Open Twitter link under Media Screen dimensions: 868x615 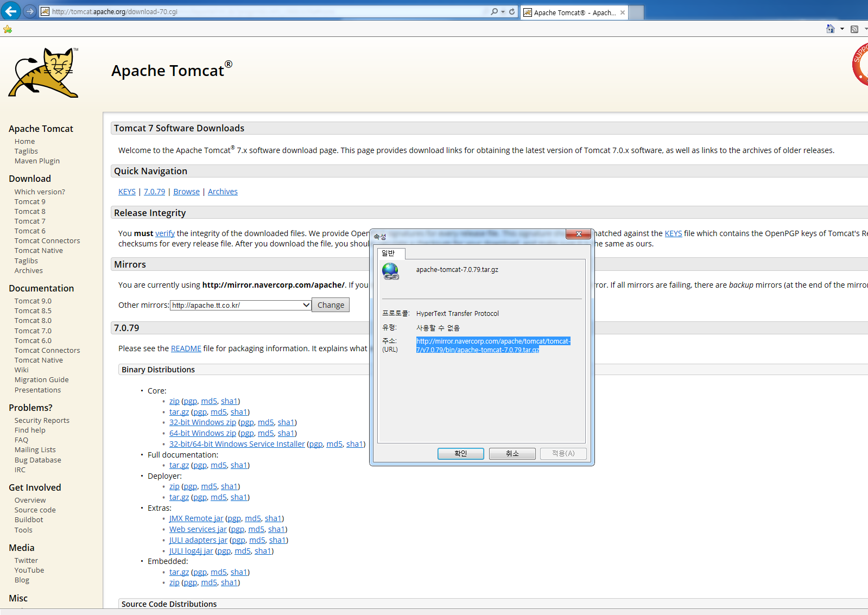click(26, 560)
